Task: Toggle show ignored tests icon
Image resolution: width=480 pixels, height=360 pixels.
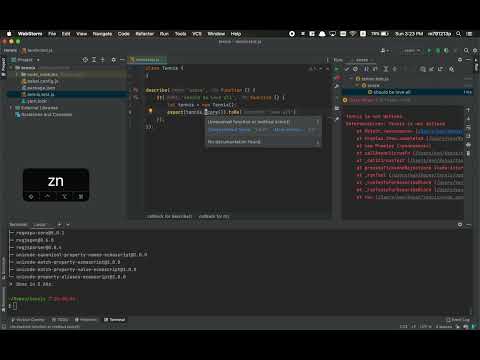Action: 356,69
